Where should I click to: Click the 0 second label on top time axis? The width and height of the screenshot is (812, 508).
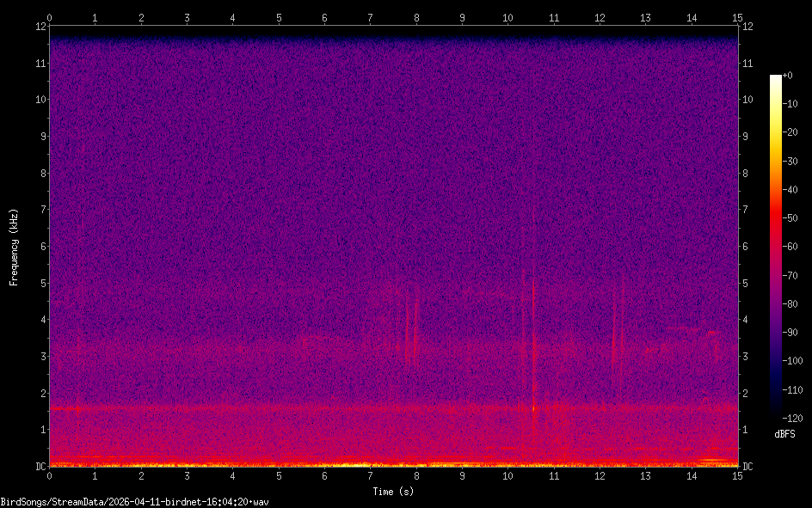click(49, 16)
